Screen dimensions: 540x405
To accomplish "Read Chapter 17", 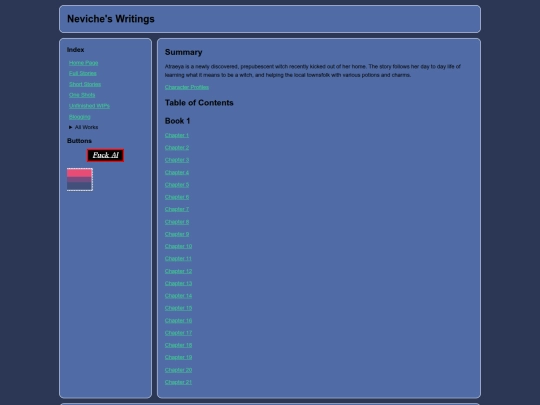I will click(178, 333).
